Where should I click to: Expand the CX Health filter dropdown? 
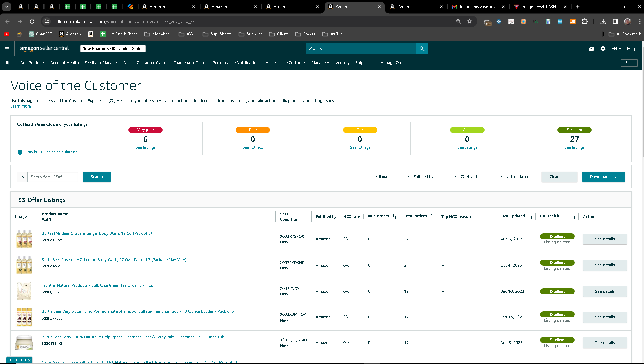coord(466,177)
